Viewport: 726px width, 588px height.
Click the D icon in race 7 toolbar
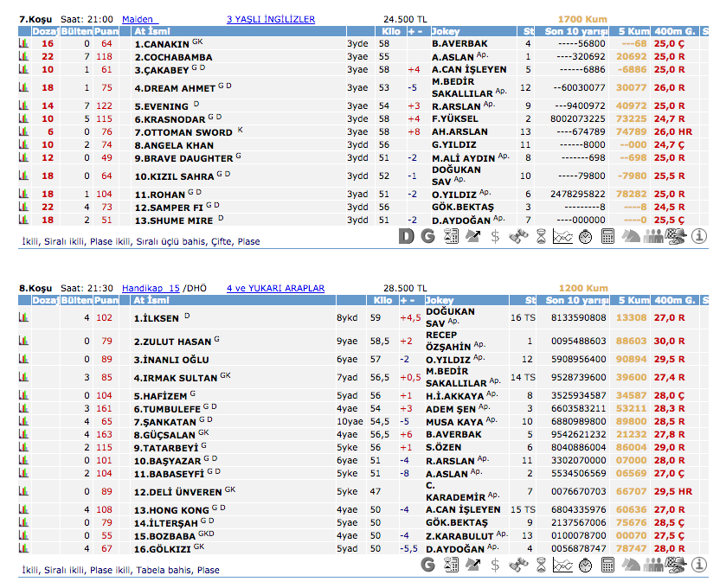pos(406,236)
